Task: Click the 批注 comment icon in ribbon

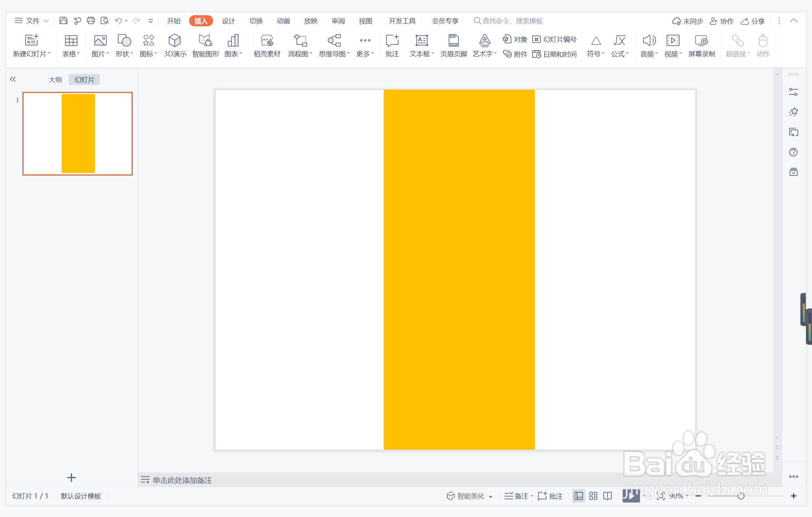Action: 392,41
